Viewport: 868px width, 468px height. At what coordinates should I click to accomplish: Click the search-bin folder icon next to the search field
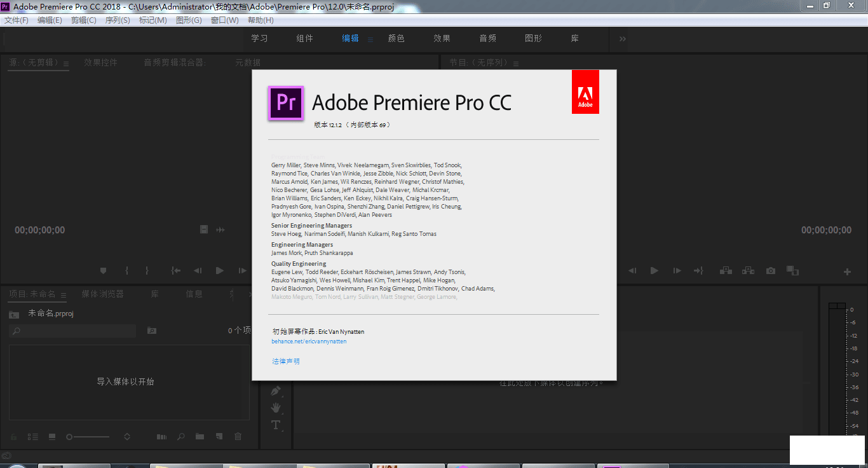point(151,331)
